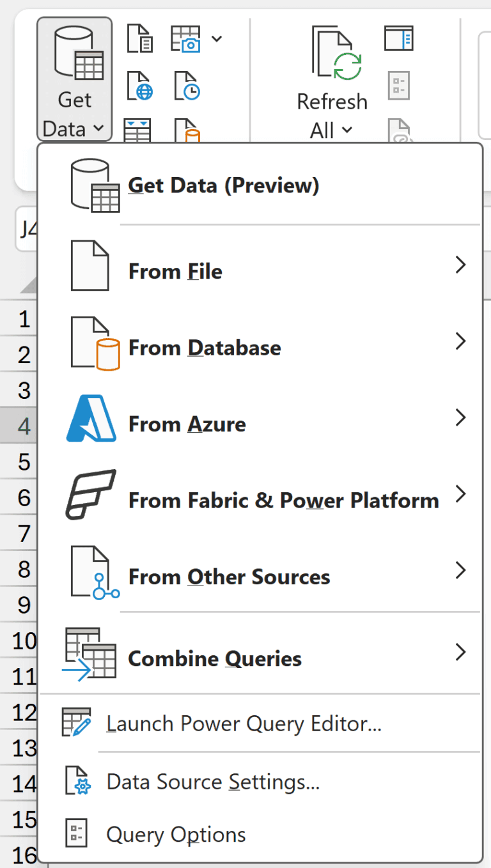This screenshot has height=868, width=491.
Task: Click the Recent Sources clock icon
Action: click(x=186, y=86)
